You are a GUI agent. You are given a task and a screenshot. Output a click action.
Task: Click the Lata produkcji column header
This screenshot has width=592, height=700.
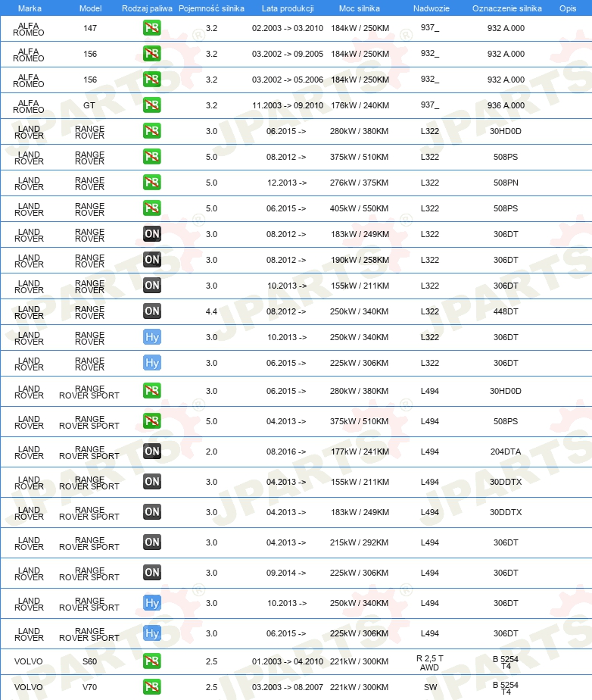pyautogui.click(x=288, y=8)
